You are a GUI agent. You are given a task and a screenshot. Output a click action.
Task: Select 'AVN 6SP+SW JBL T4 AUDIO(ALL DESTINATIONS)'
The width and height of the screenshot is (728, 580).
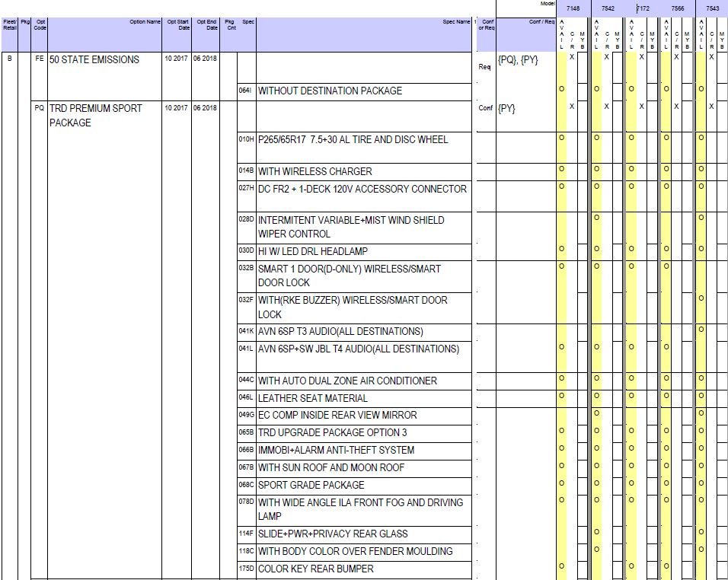[x=359, y=349]
